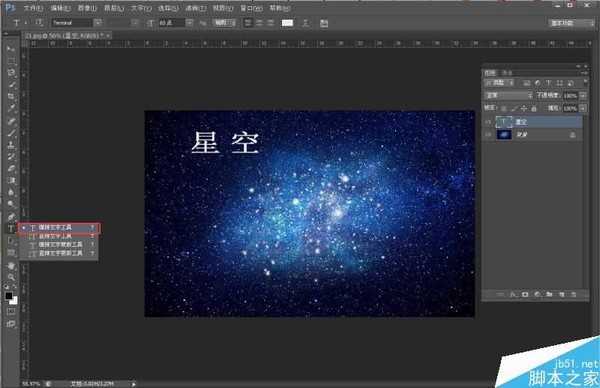600x388 pixels.
Task: Select the Magic Wand tool
Action: click(11, 84)
